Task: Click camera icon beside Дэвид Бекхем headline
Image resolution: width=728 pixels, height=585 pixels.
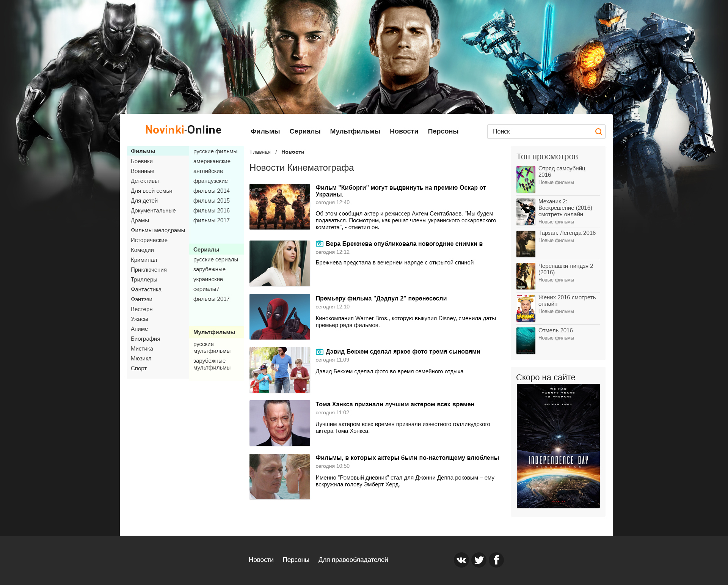Action: 319,352
